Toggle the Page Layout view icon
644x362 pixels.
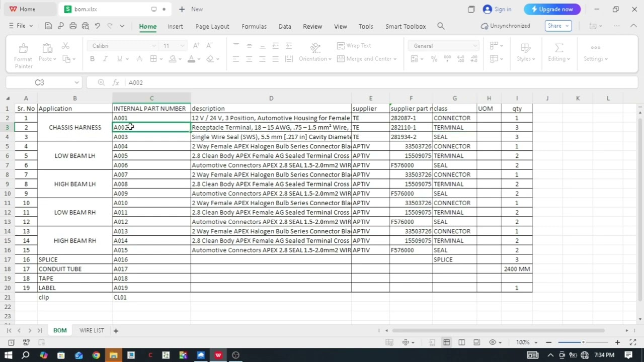pos(476,342)
